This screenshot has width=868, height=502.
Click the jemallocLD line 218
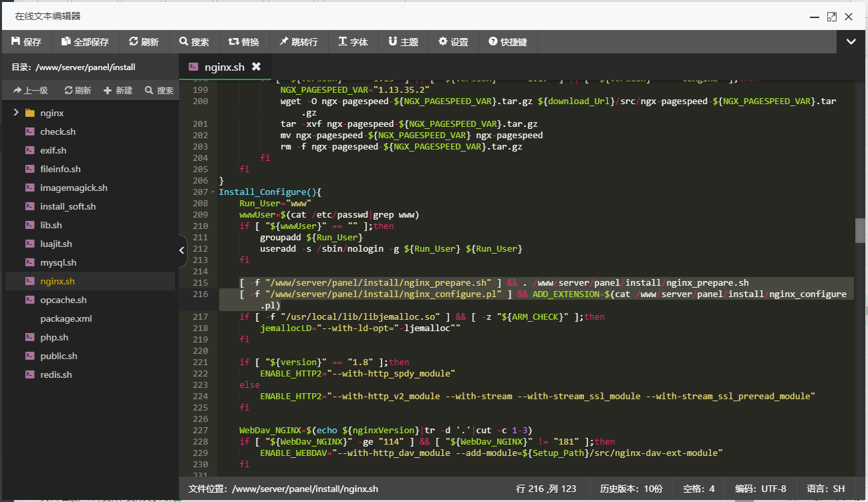point(360,328)
